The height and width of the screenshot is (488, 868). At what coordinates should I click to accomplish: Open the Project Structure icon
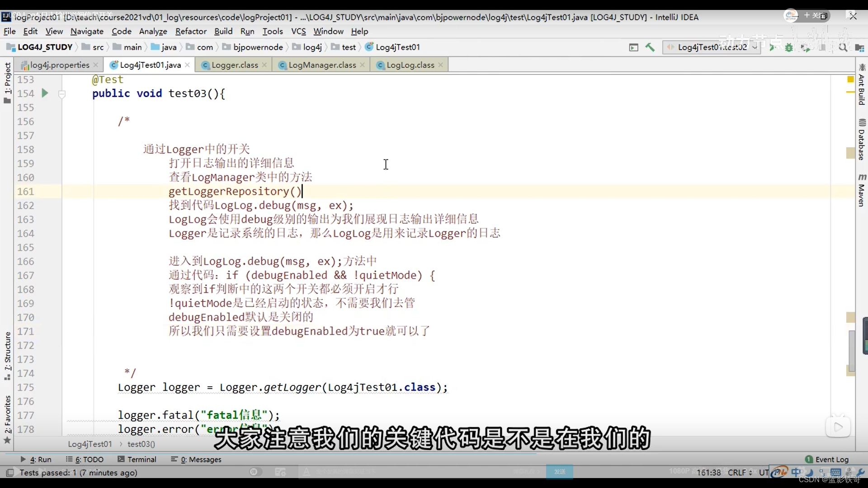pyautogui.click(x=859, y=47)
